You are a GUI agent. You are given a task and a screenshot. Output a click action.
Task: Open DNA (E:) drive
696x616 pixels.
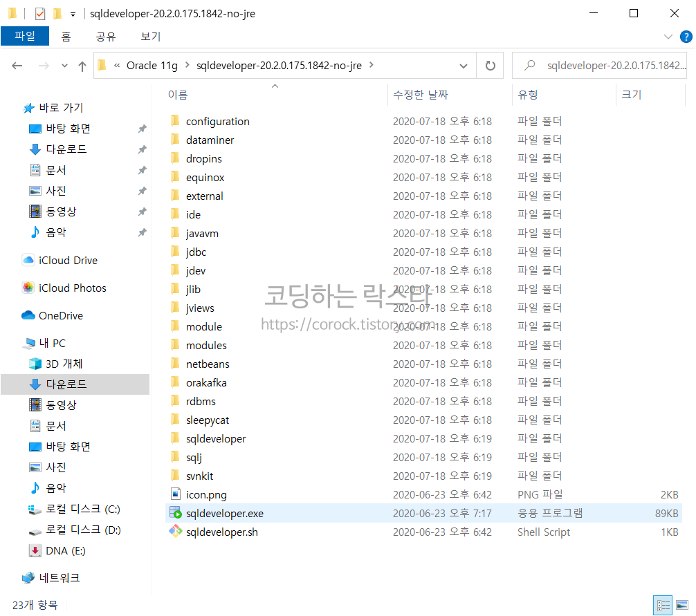click(x=65, y=551)
